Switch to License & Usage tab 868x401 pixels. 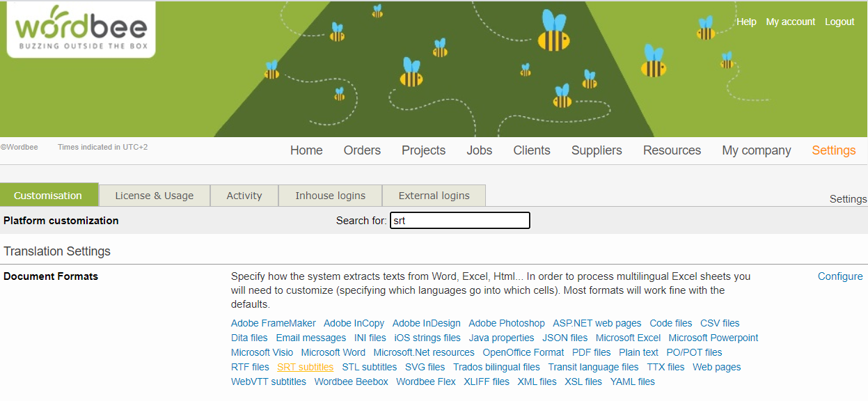(x=154, y=196)
